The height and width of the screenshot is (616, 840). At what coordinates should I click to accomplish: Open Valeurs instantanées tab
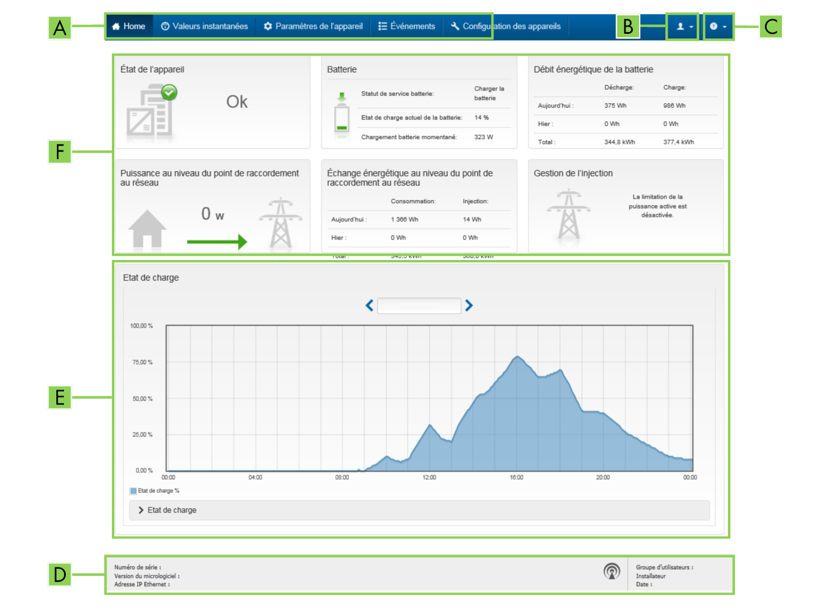[204, 26]
